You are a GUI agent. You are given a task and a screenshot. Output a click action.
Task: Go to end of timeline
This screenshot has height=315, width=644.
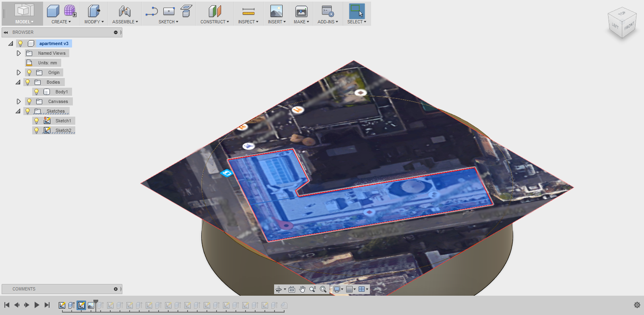[47, 305]
